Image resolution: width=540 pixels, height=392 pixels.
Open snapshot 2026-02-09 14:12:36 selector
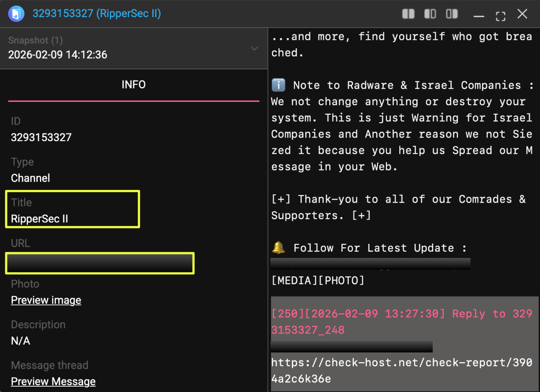[x=58, y=55]
